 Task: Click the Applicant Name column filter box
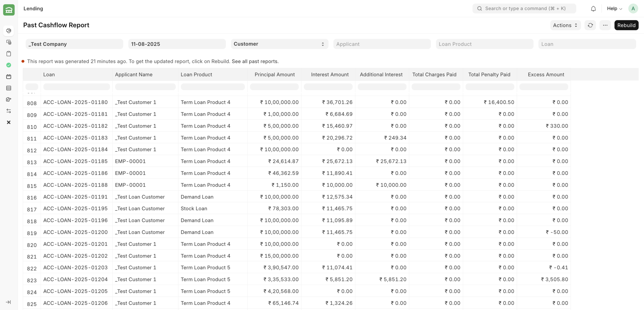[x=145, y=87]
